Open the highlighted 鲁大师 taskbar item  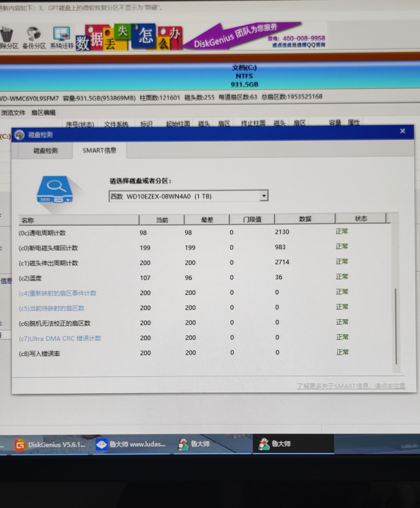point(293,443)
